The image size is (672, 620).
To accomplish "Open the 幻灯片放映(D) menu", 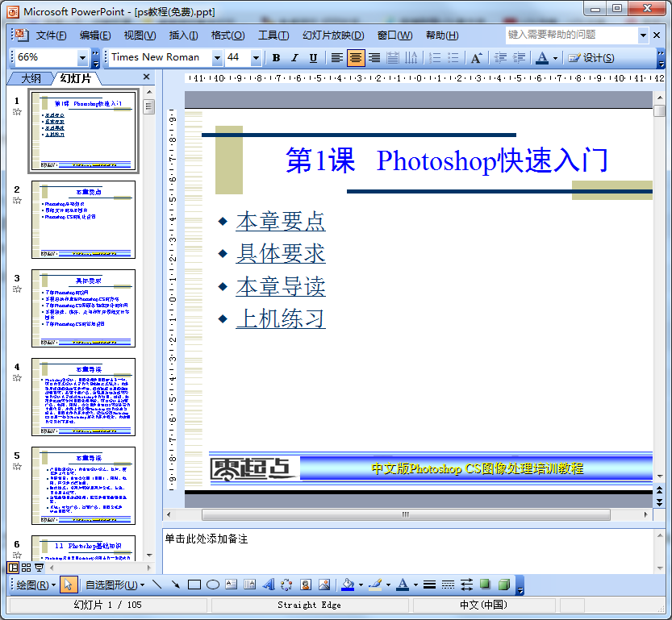I will coord(333,35).
